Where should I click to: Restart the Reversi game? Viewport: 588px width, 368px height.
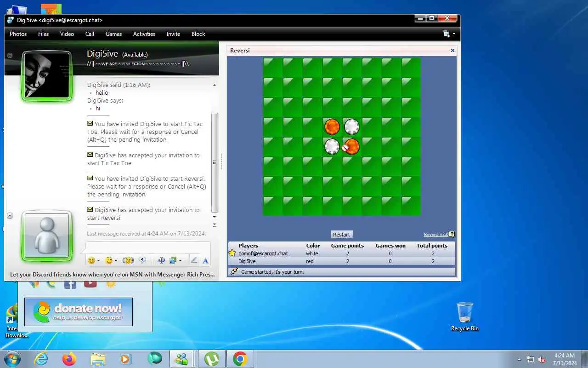(341, 235)
